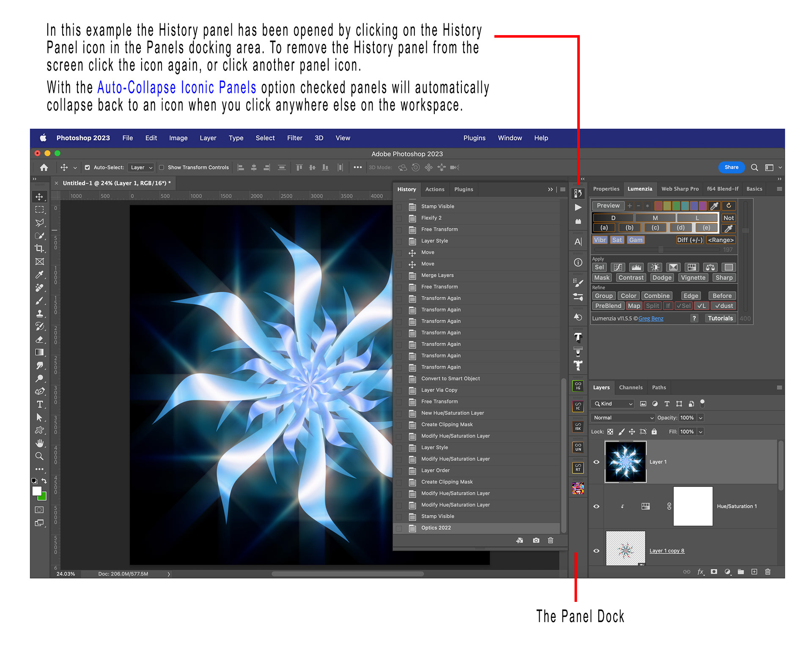Create new snapshot using camera icon
Viewport: 812px width, 645px height.
536,540
